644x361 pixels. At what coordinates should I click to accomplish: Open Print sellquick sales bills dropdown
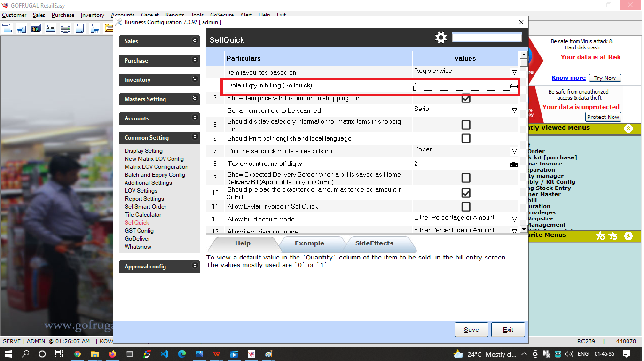click(x=514, y=151)
